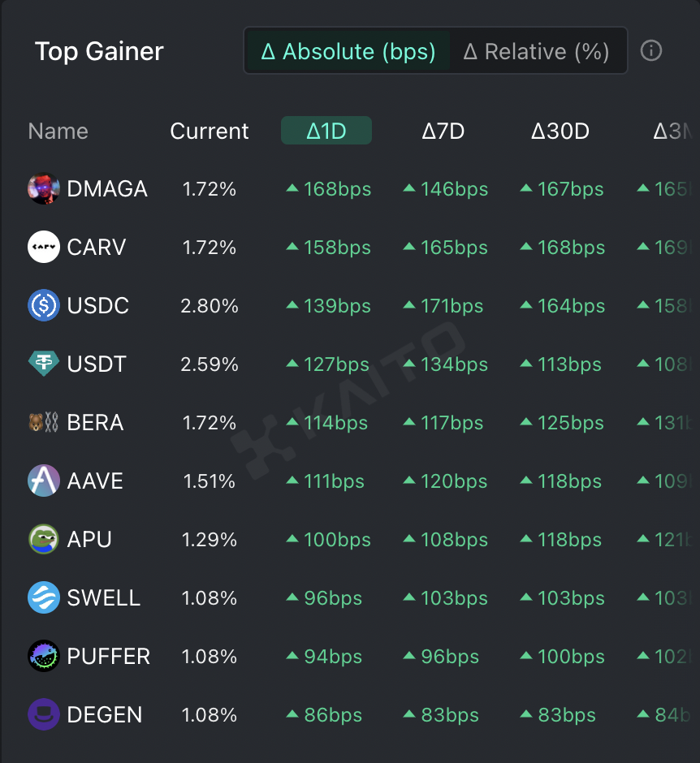Click the DMAGA token icon
Image resolution: width=700 pixels, height=763 pixels.
point(44,189)
